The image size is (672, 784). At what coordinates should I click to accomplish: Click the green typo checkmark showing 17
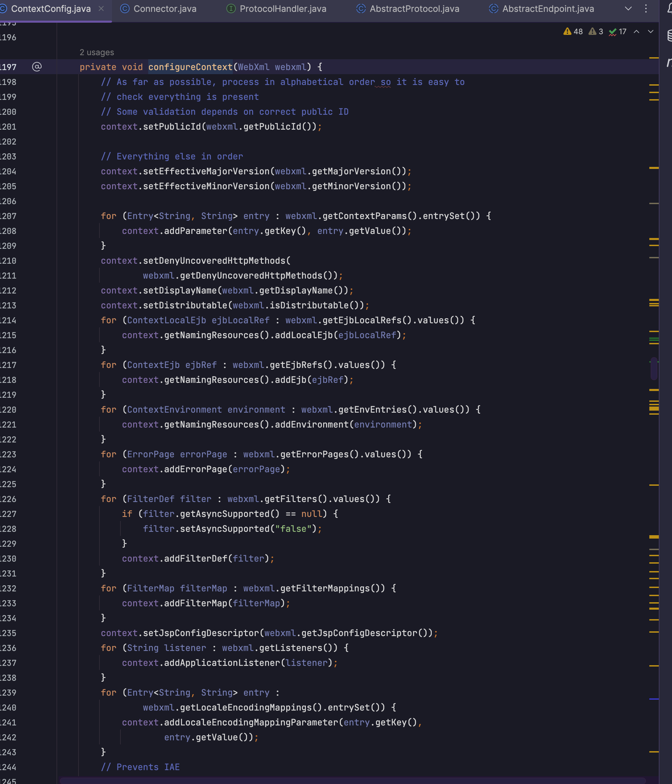click(x=618, y=31)
